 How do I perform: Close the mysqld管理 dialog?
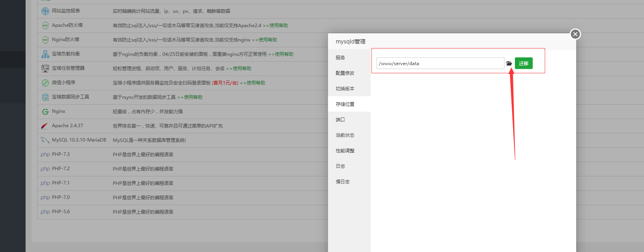pyautogui.click(x=575, y=34)
